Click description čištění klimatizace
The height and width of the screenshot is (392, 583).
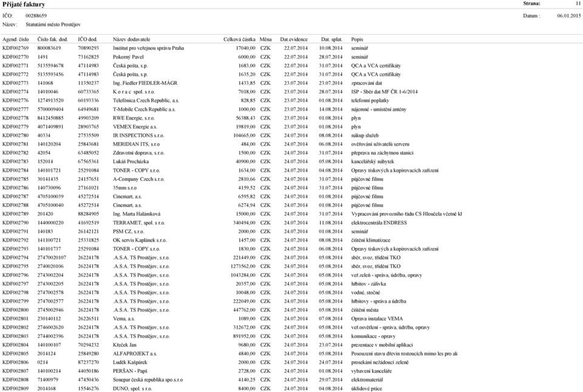(x=370, y=240)
